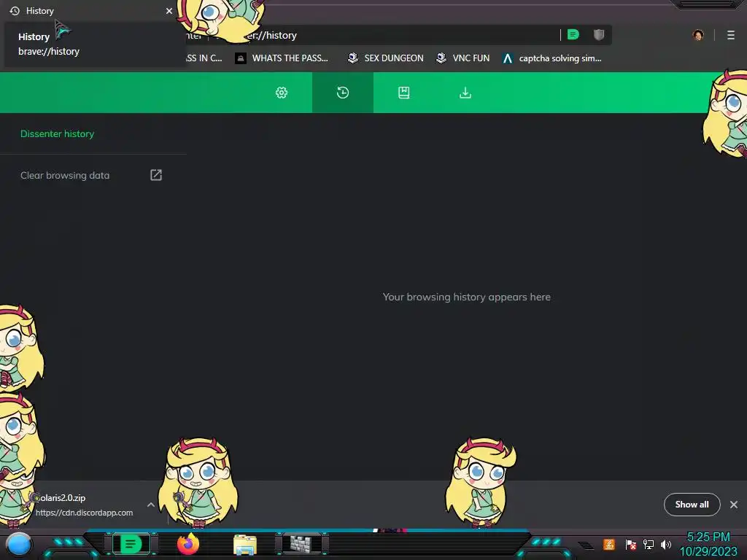Viewport: 747px width, 560px height.
Task: Click the external-link icon beside Clear browsing data
Action: [156, 175]
